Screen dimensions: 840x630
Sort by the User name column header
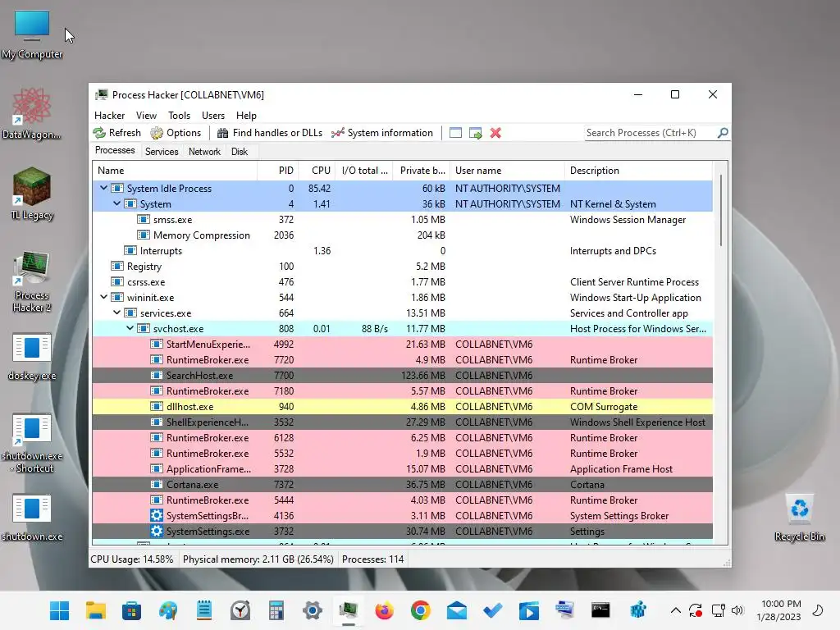pyautogui.click(x=507, y=171)
